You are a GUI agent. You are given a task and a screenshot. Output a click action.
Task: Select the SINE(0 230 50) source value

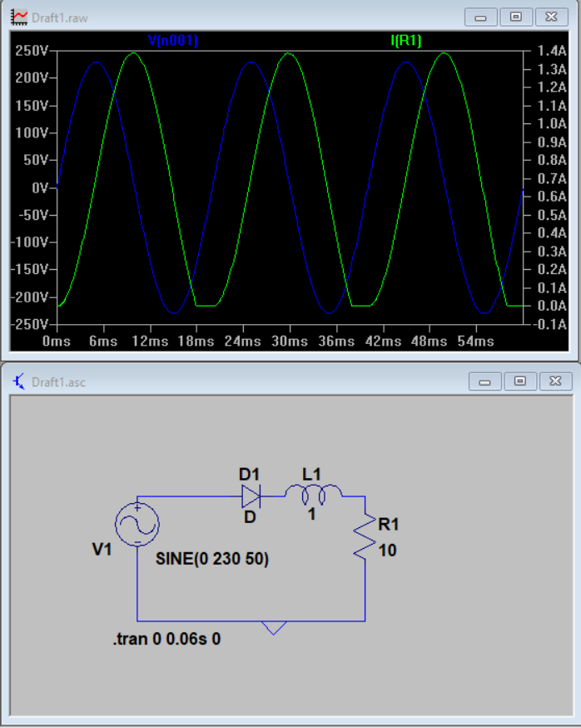(212, 559)
